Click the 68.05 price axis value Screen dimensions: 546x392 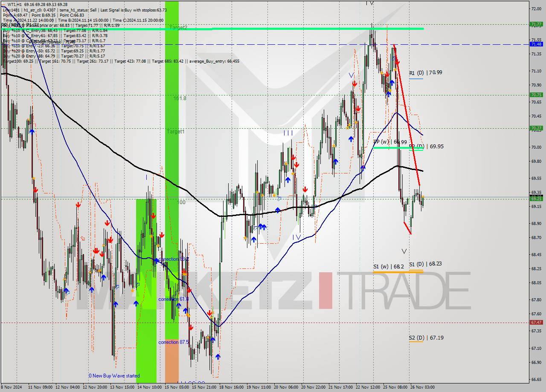[536, 283]
